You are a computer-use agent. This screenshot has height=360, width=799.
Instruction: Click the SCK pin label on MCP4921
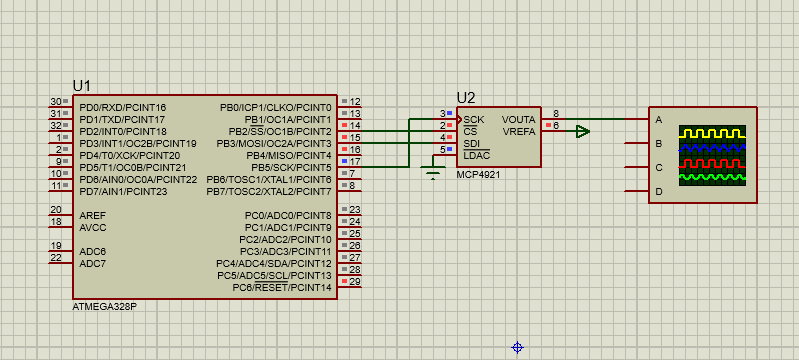click(x=474, y=120)
